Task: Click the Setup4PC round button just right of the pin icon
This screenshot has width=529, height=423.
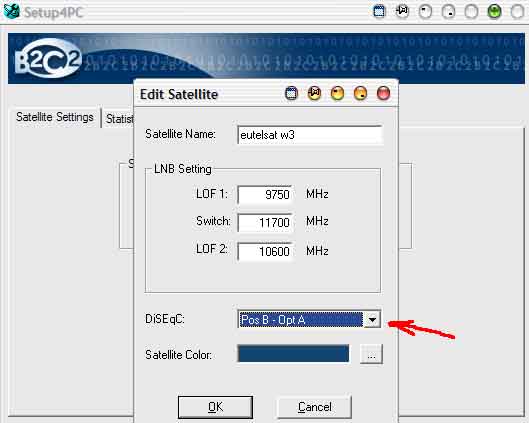Action: coord(425,12)
